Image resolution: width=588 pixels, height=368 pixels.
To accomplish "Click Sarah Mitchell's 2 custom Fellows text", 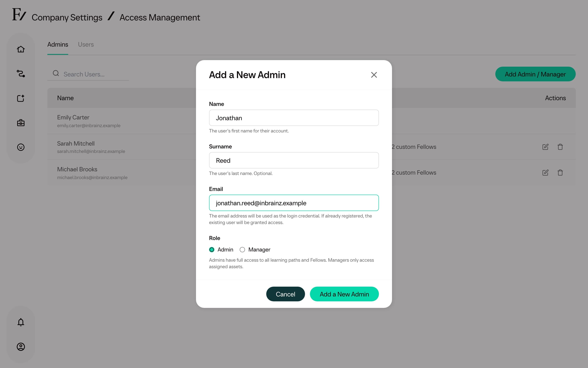I will (414, 147).
